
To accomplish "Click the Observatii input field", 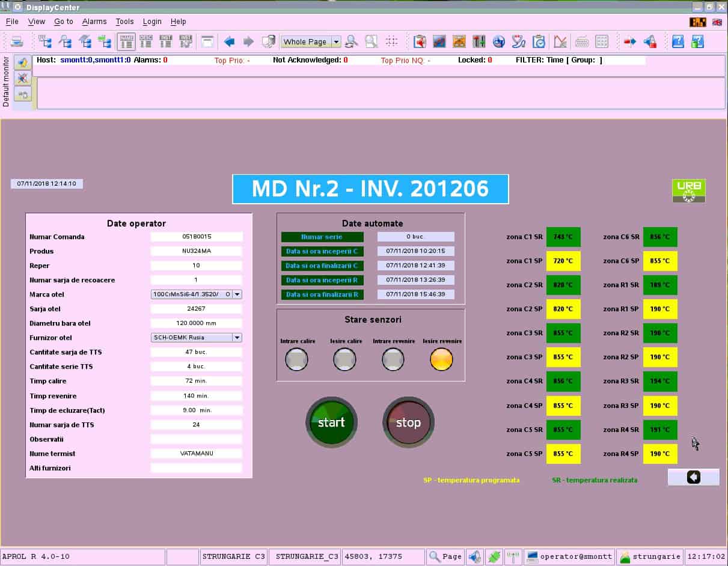I will pyautogui.click(x=196, y=439).
